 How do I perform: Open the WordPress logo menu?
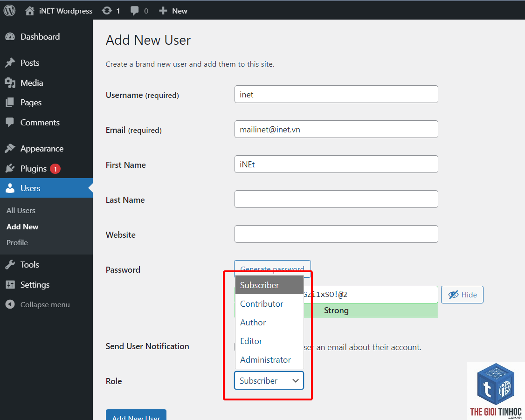[9, 11]
